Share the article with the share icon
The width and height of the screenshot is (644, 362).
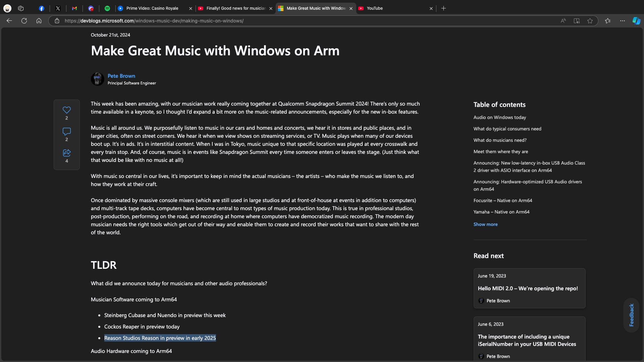pyautogui.click(x=67, y=153)
